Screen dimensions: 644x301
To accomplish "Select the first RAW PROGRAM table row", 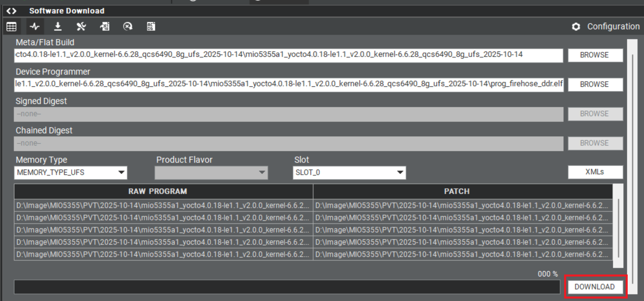I will 163,206.
